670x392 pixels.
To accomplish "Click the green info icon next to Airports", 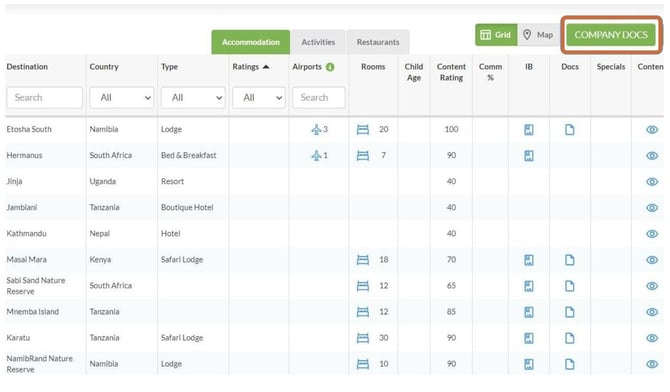I will coord(330,67).
